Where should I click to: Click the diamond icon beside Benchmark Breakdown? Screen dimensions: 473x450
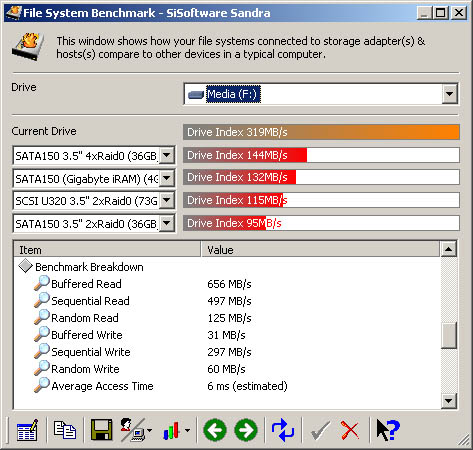coord(25,266)
